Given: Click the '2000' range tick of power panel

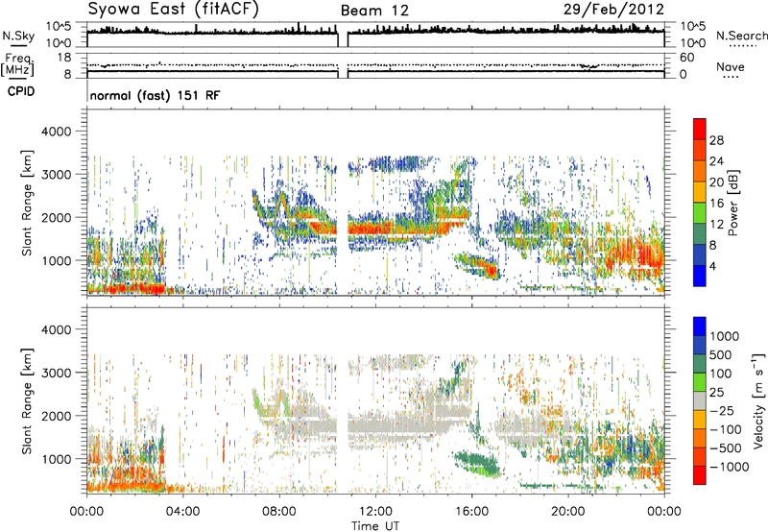Looking at the screenshot, I should [57, 217].
